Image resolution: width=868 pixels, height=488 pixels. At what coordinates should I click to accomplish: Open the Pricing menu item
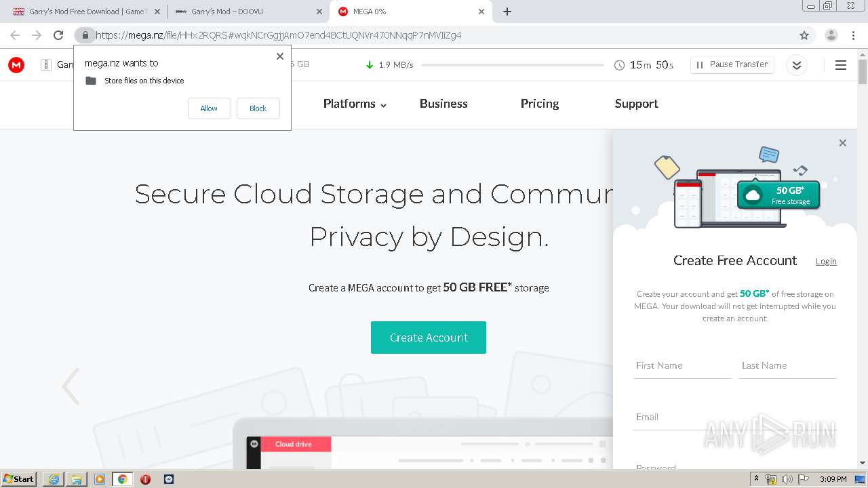(x=540, y=104)
